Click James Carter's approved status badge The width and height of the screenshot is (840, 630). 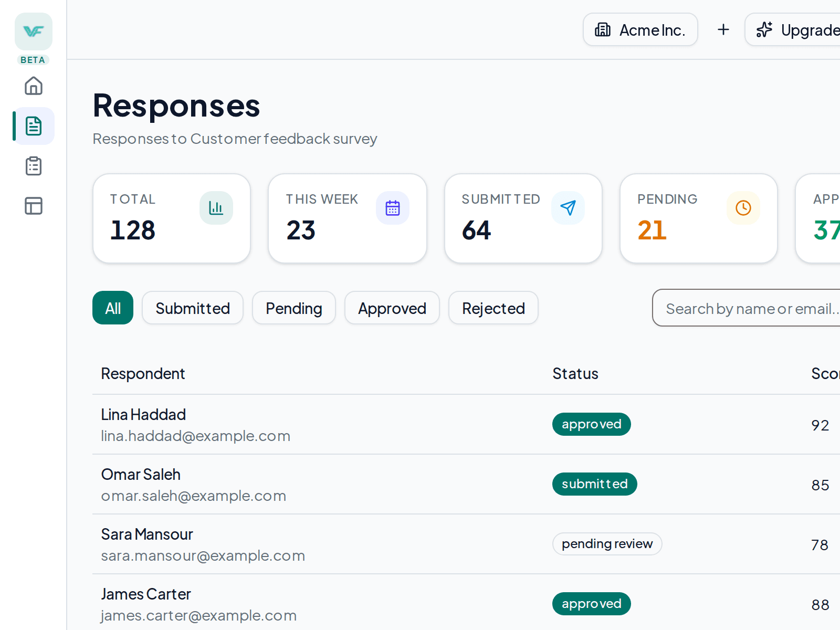tap(592, 604)
